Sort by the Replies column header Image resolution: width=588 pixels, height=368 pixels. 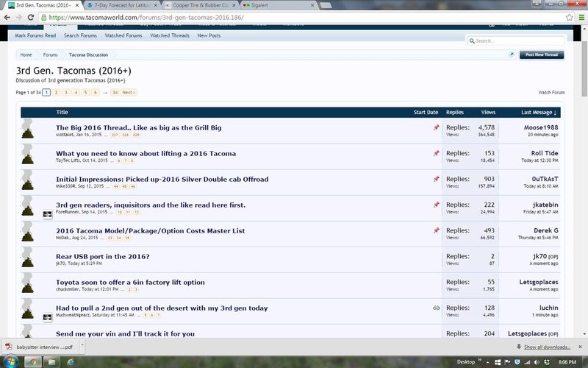coord(454,113)
